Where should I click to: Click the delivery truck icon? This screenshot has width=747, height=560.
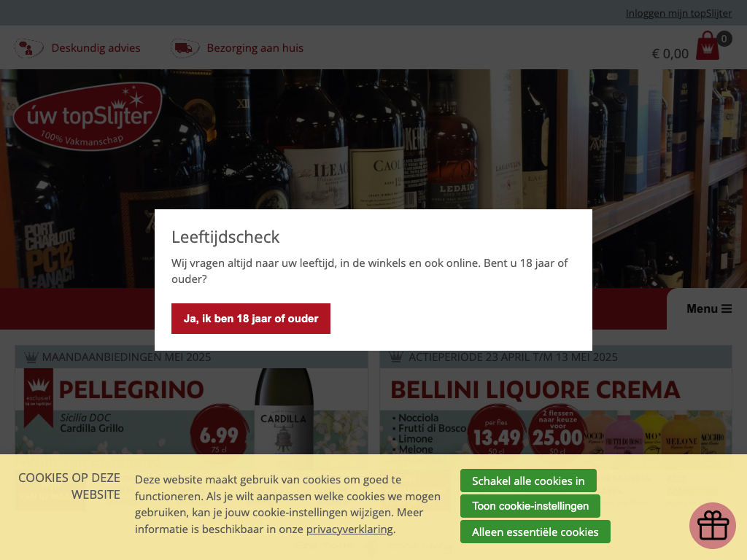pos(185,48)
